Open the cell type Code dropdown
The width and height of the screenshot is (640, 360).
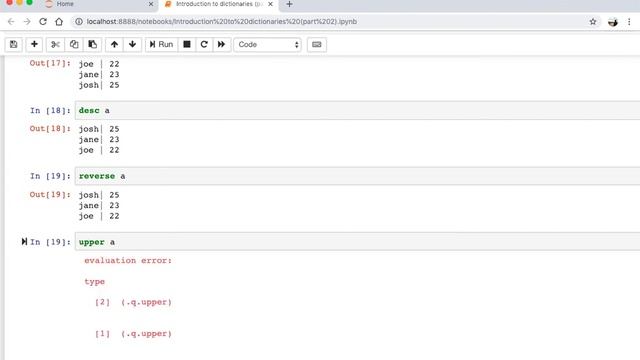tap(267, 44)
